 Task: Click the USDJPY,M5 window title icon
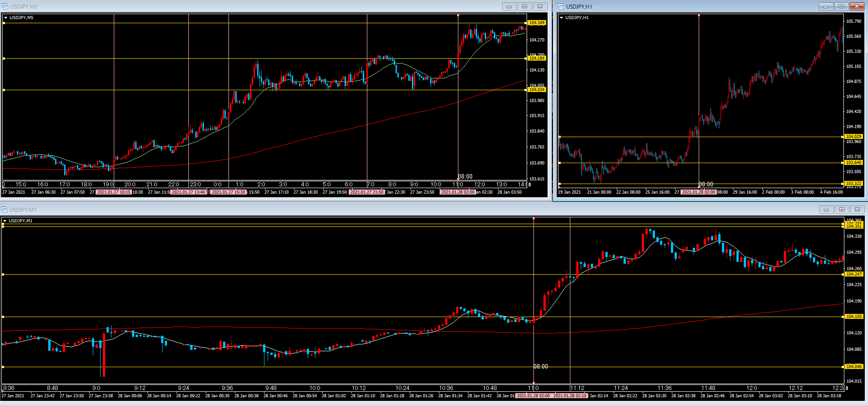(5, 6)
